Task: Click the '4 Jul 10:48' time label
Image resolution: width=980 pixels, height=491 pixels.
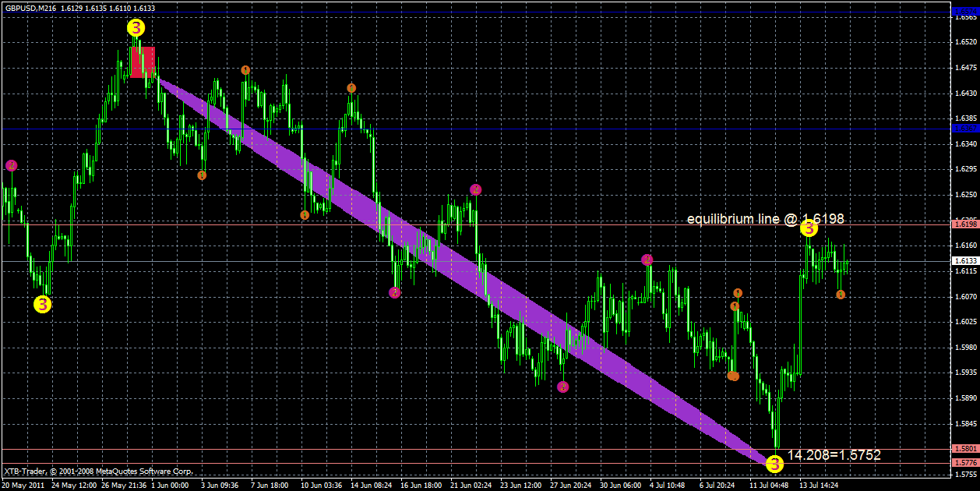Action: pyautogui.click(x=669, y=485)
